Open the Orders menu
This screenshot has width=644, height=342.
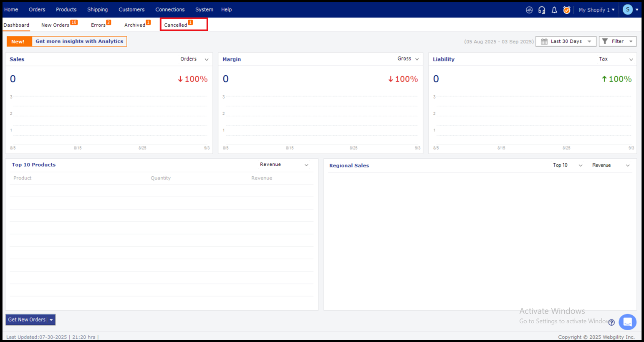pos(37,10)
